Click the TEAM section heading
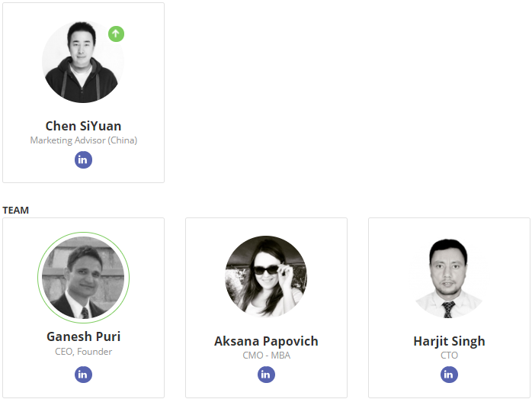Image resolution: width=532 pixels, height=399 pixels. click(x=15, y=211)
